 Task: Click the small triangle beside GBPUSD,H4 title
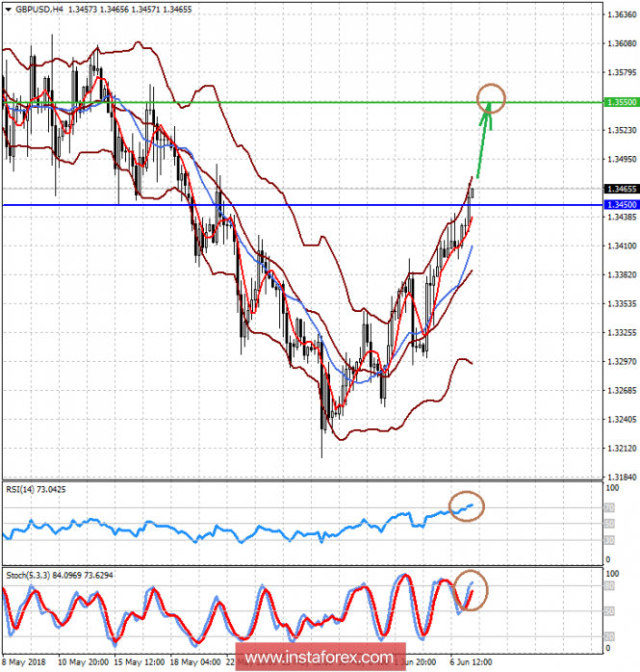coord(7,8)
